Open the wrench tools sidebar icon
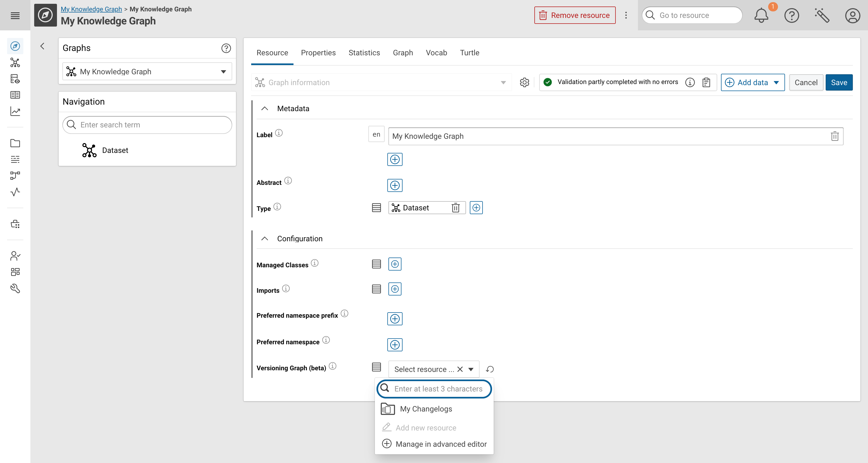868x463 pixels. [15, 288]
